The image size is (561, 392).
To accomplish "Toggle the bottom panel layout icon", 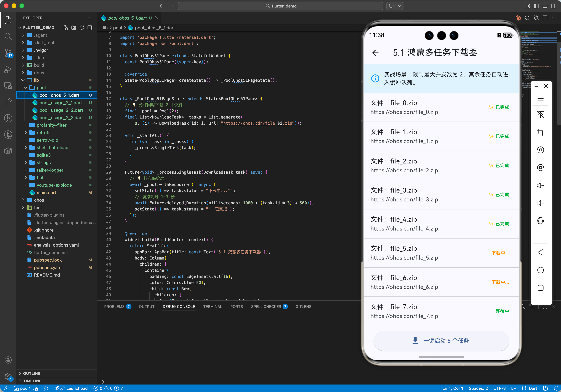I will 545,6.
